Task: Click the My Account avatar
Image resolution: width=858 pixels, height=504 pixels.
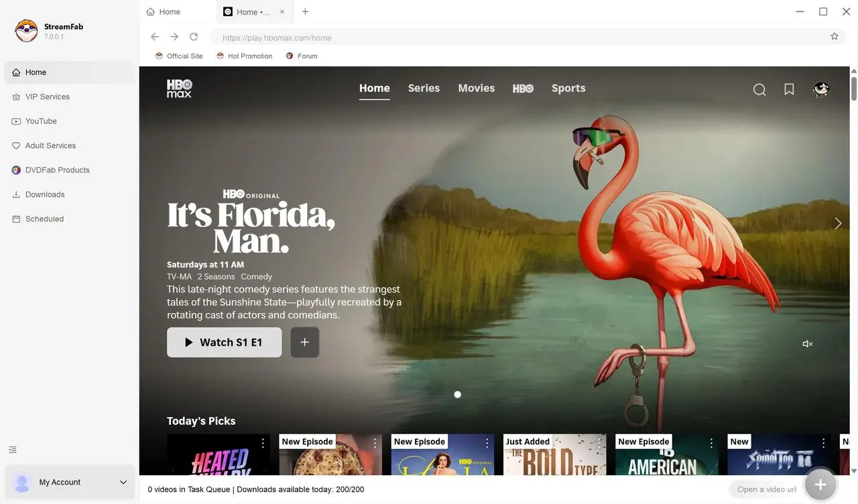Action: pos(22,483)
